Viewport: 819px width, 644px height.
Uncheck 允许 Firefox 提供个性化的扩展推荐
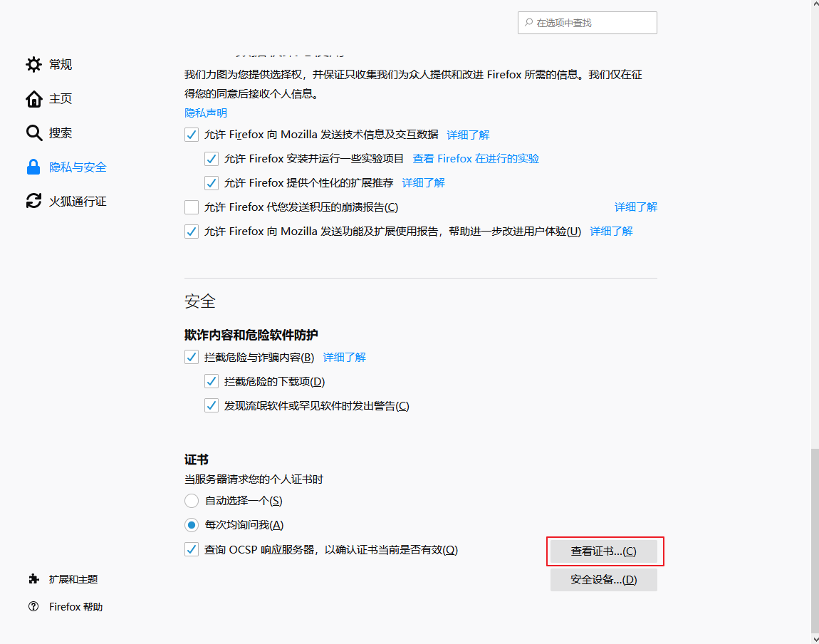point(212,183)
